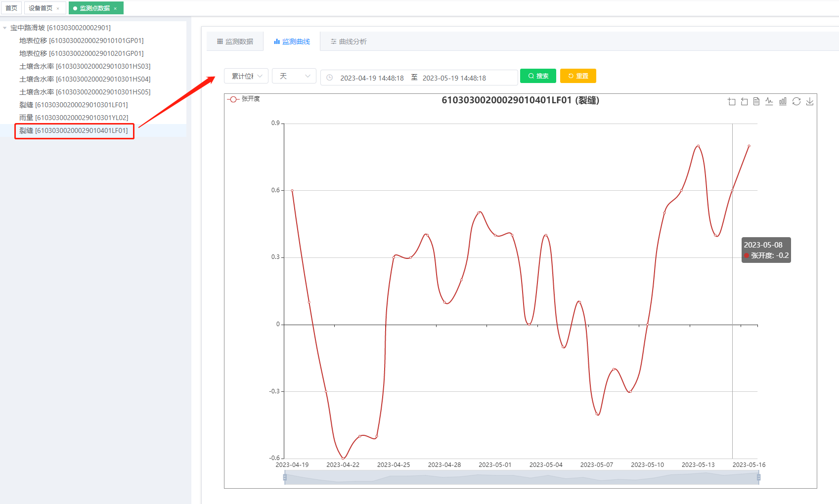Switch to 首页 tab
The width and height of the screenshot is (839, 504).
pos(11,8)
